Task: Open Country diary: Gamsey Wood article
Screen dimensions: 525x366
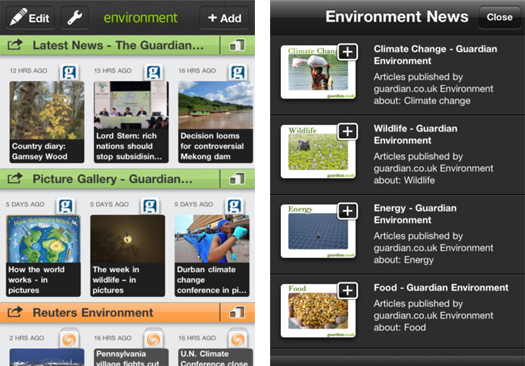Action: (x=47, y=122)
